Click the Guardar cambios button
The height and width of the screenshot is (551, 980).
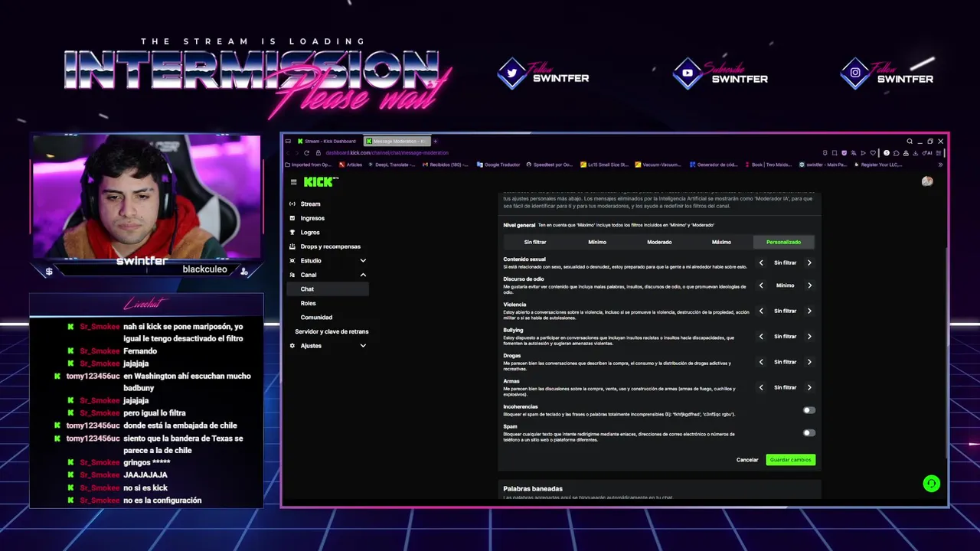pyautogui.click(x=790, y=460)
